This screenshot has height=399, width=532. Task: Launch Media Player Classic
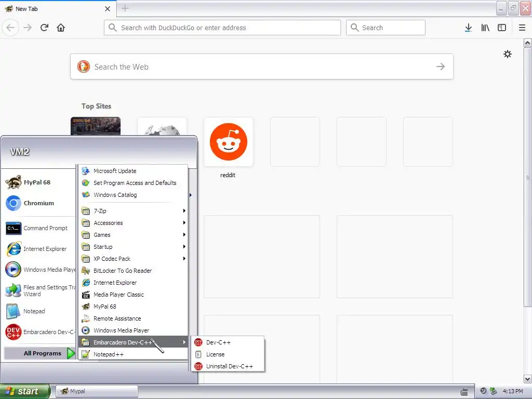134,295
